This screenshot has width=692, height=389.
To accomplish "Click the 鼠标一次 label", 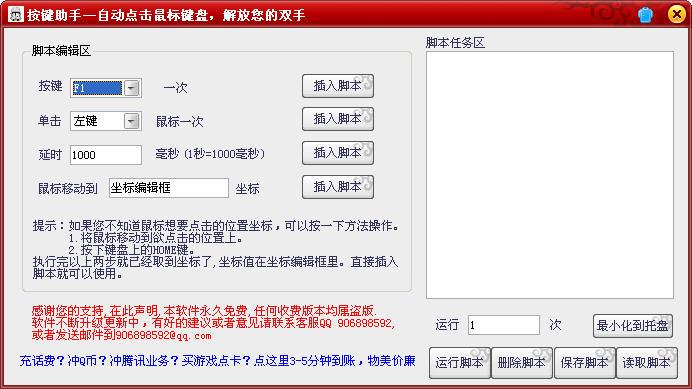I will click(180, 121).
